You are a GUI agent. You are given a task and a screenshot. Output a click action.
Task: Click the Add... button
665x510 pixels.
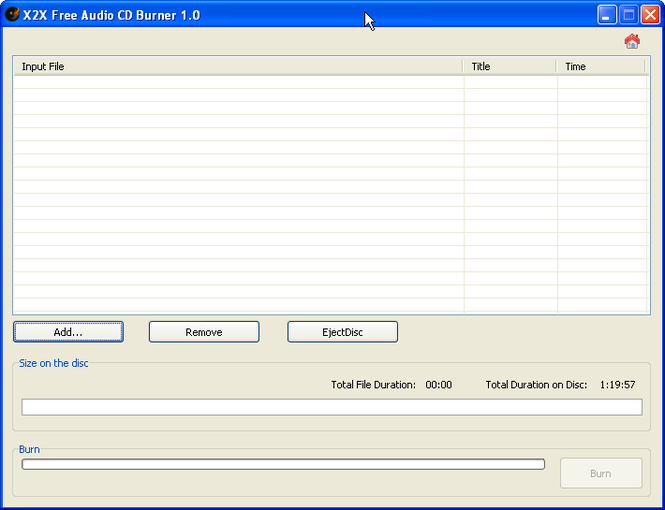pyautogui.click(x=68, y=332)
